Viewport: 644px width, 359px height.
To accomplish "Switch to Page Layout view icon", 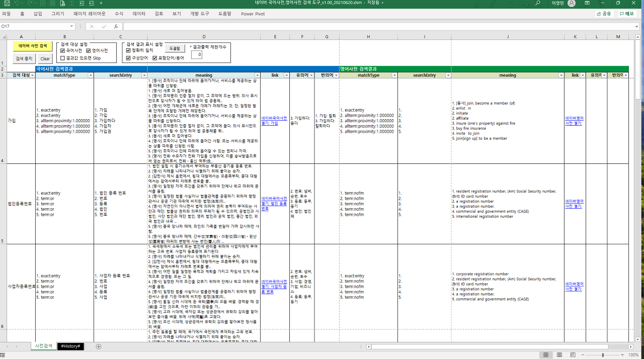I will pos(558,355).
